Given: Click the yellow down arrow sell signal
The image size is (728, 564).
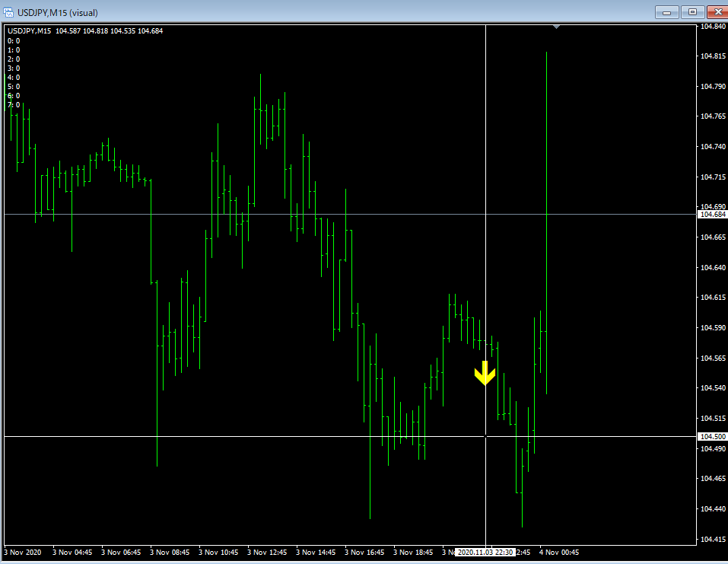Looking at the screenshot, I should click(x=485, y=373).
